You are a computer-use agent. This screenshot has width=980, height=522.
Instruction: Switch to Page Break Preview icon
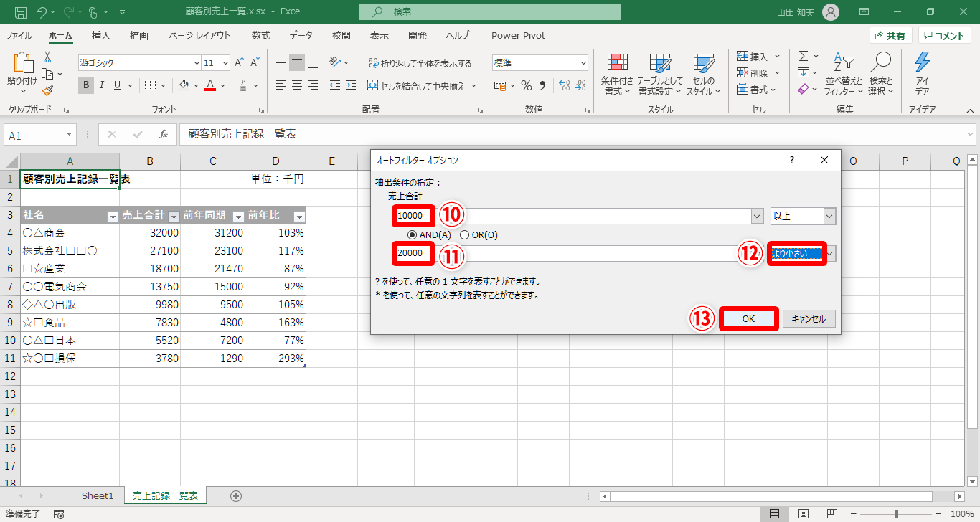(x=833, y=513)
